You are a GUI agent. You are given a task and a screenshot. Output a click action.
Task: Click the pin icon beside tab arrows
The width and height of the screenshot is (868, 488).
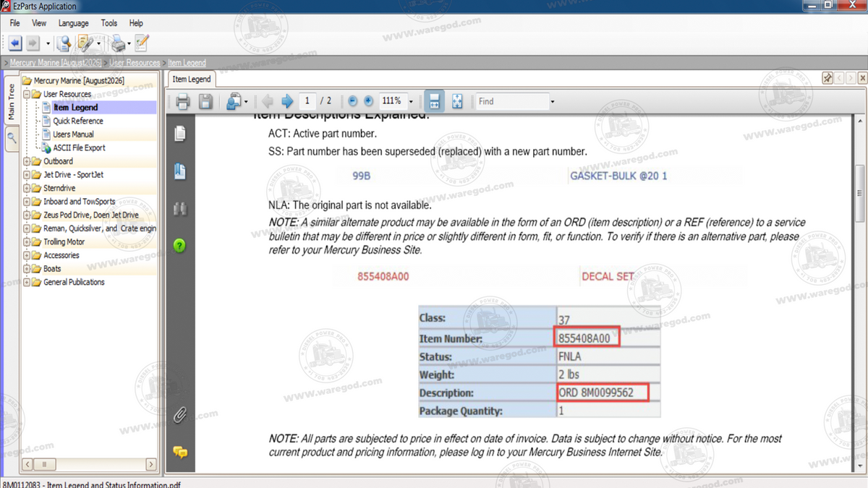[x=828, y=78]
